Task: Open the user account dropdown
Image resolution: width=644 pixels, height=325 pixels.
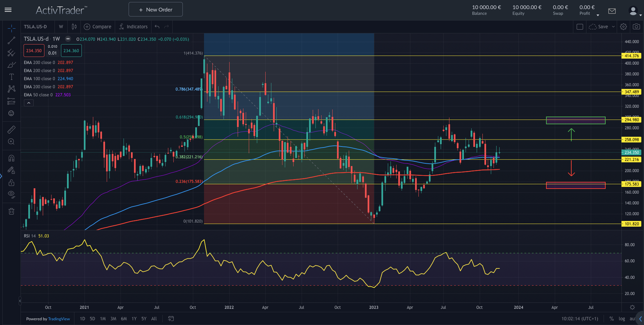Action: 635,11
